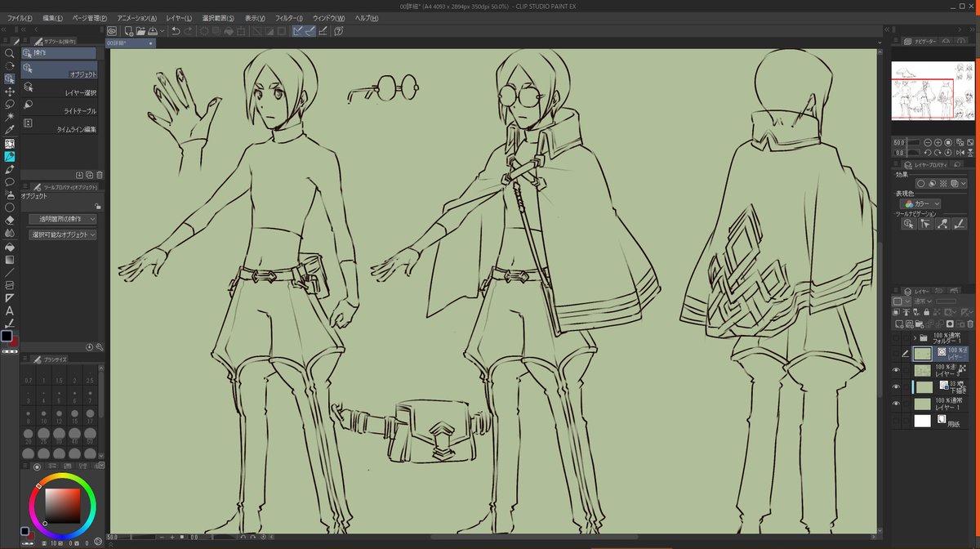Select the 用紙 paper layer thumbnail
This screenshot has width=980, height=549.
coord(922,421)
